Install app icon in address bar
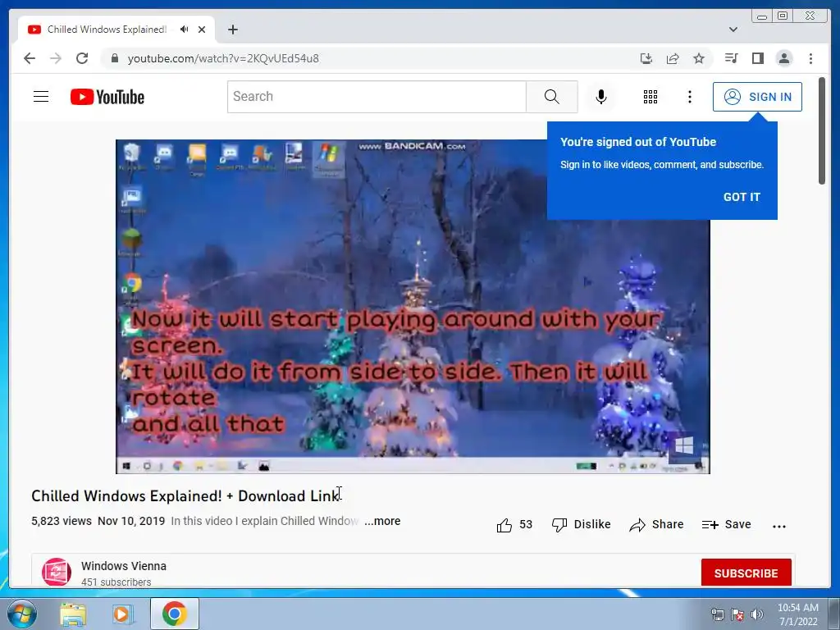This screenshot has width=840, height=630. [646, 58]
